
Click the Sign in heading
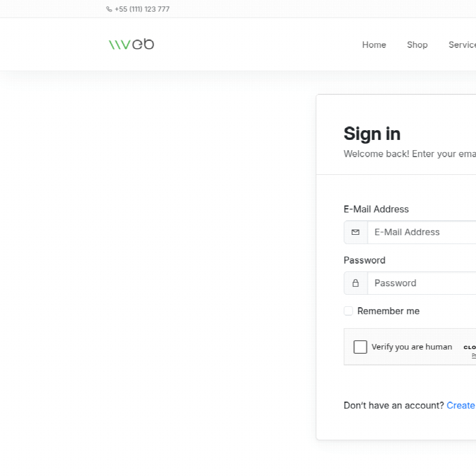tap(372, 134)
